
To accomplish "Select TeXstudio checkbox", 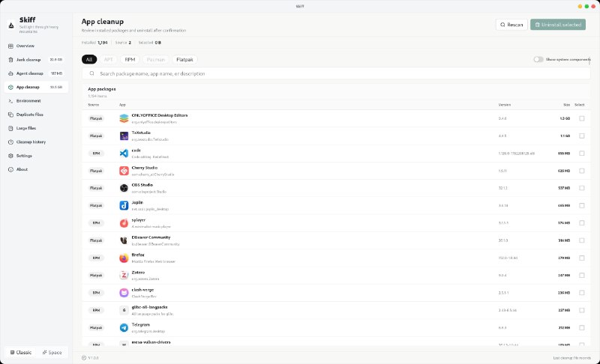I will click(582, 136).
